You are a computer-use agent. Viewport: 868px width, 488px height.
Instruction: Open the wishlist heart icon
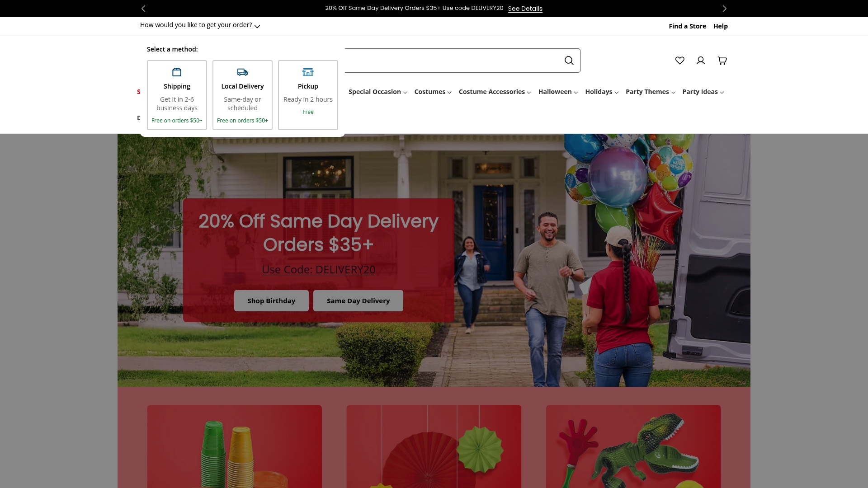point(679,61)
